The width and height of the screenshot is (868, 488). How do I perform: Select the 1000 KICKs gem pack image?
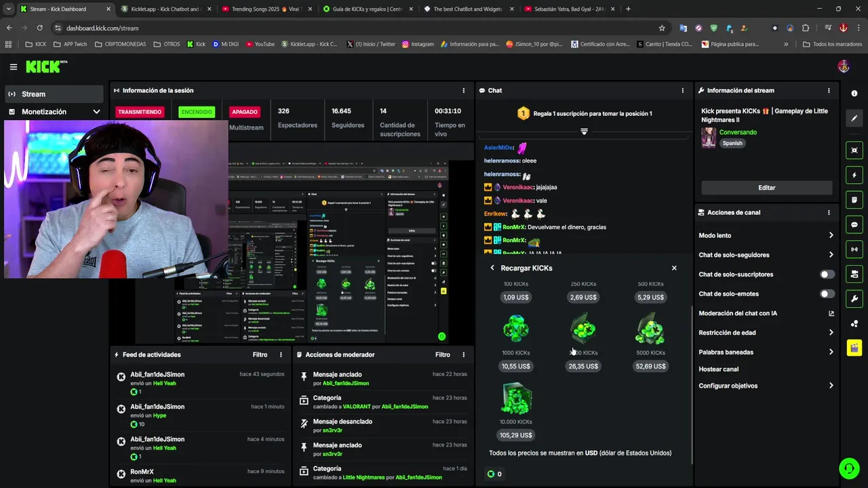[516, 329]
